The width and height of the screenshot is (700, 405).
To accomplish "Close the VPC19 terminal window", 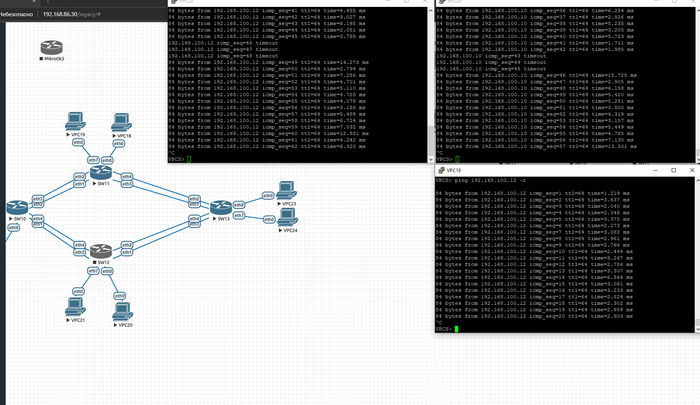I will point(691,171).
